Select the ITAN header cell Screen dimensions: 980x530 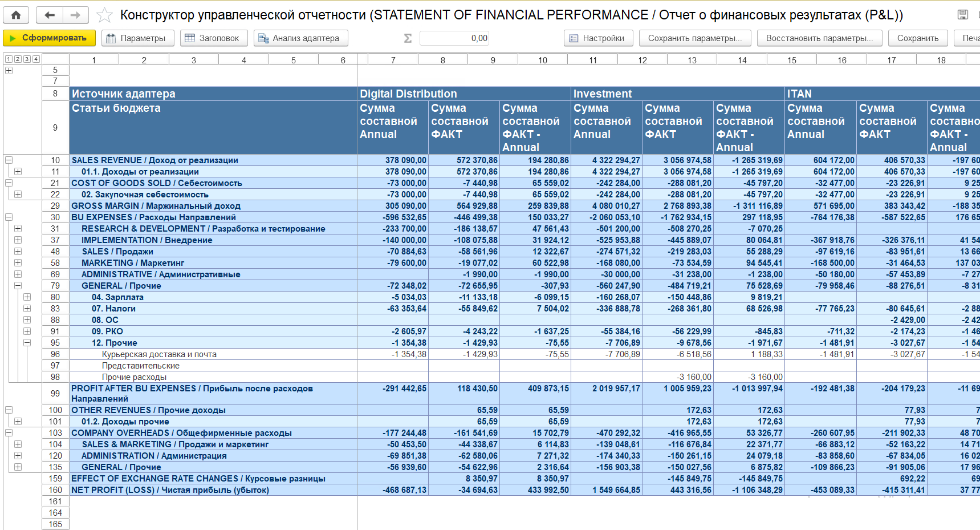[x=883, y=94]
